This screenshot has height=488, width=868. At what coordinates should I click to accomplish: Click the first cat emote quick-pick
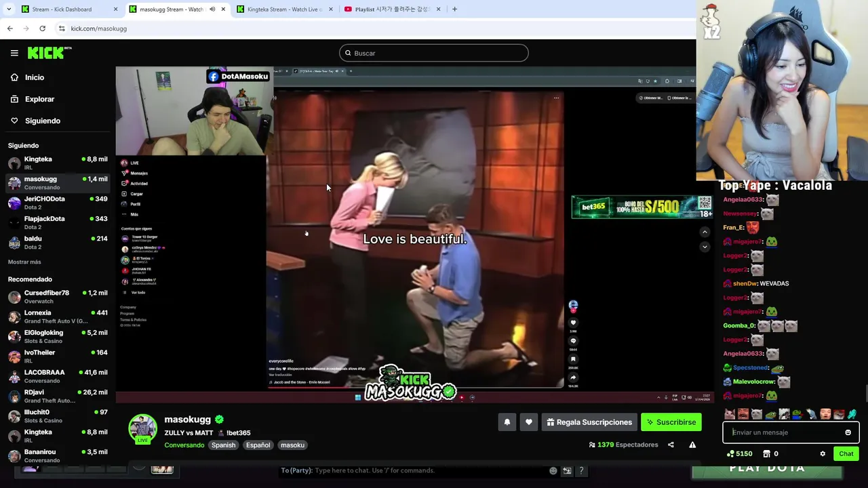pyautogui.click(x=730, y=414)
